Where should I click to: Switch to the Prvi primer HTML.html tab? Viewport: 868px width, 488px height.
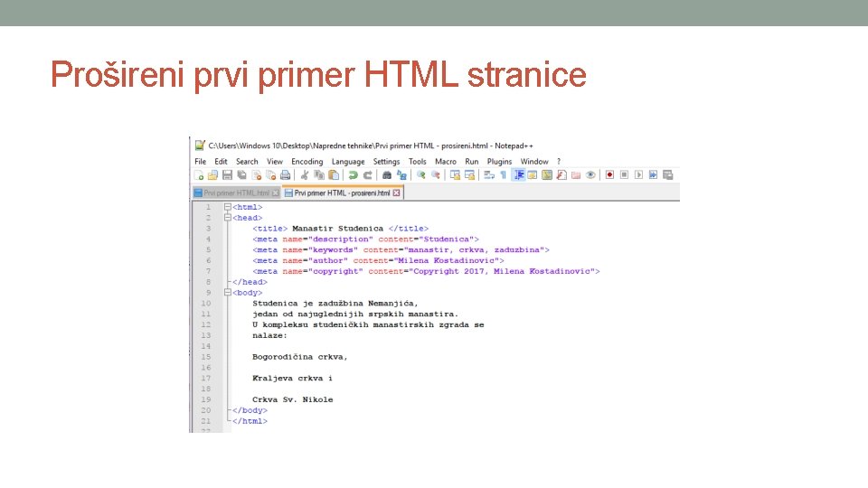[x=236, y=193]
